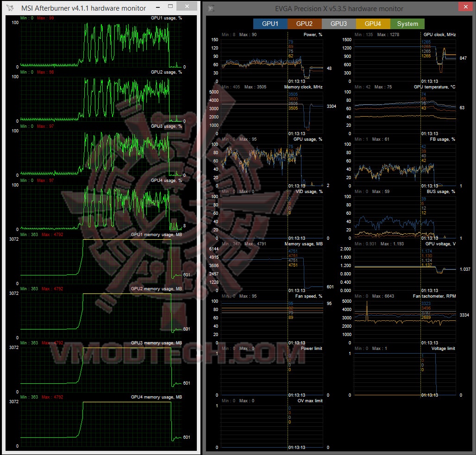Click the FB usage % graph
The image size is (476, 455).
point(405,165)
